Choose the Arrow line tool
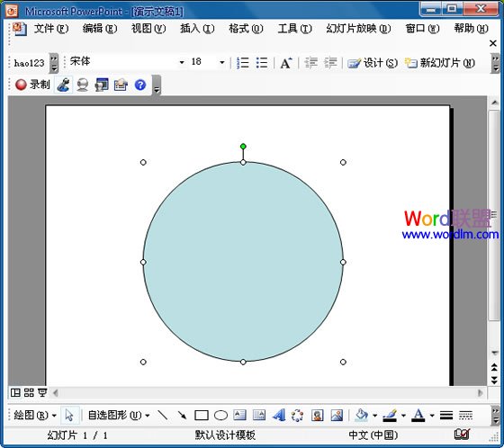Screen dimensions: 504x448 [x=182, y=416]
